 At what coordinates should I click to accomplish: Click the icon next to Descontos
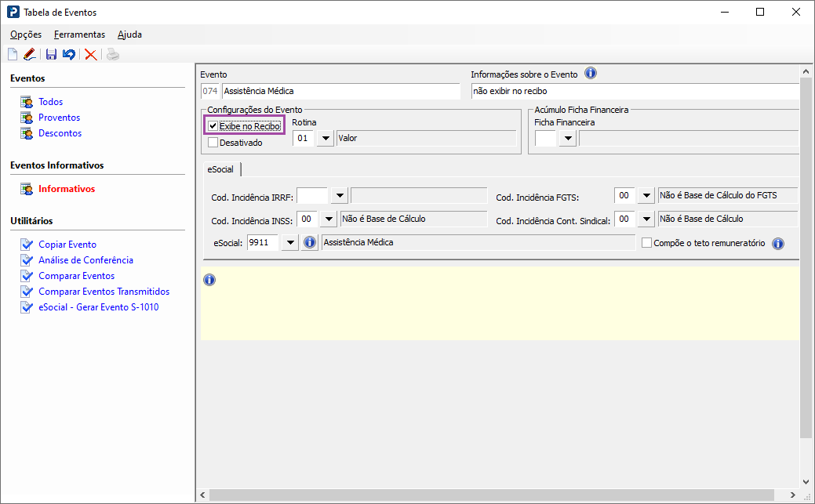point(27,133)
